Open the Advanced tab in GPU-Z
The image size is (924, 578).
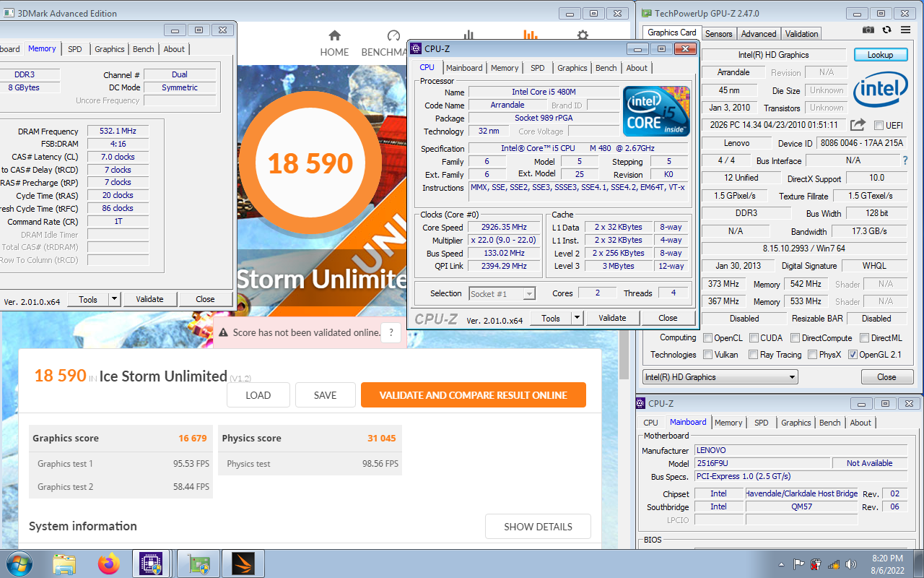pos(759,34)
